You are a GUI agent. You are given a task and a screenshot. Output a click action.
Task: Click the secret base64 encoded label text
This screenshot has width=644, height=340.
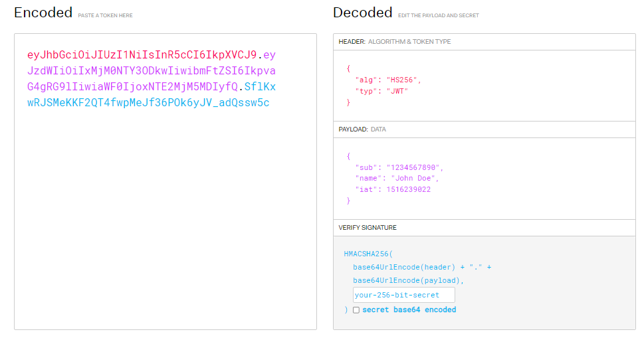pos(409,309)
